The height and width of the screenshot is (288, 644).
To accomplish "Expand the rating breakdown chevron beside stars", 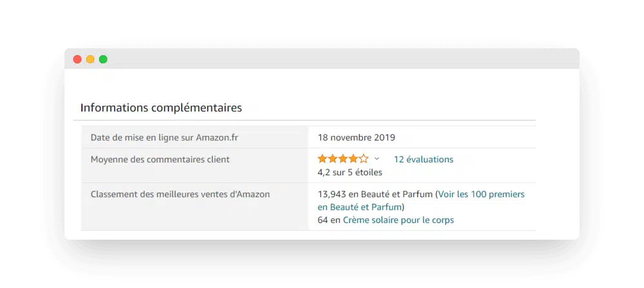I will (x=377, y=159).
